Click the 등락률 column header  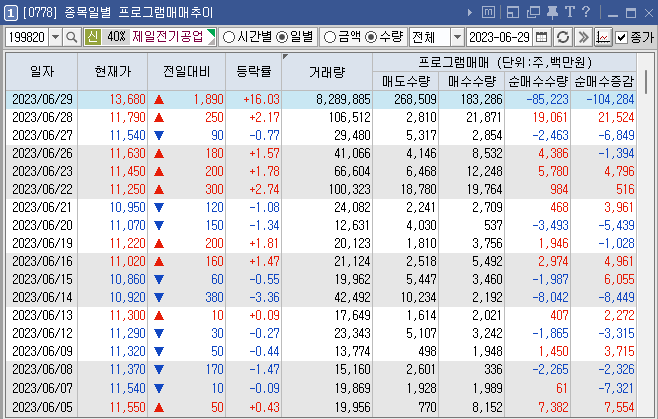tap(253, 72)
